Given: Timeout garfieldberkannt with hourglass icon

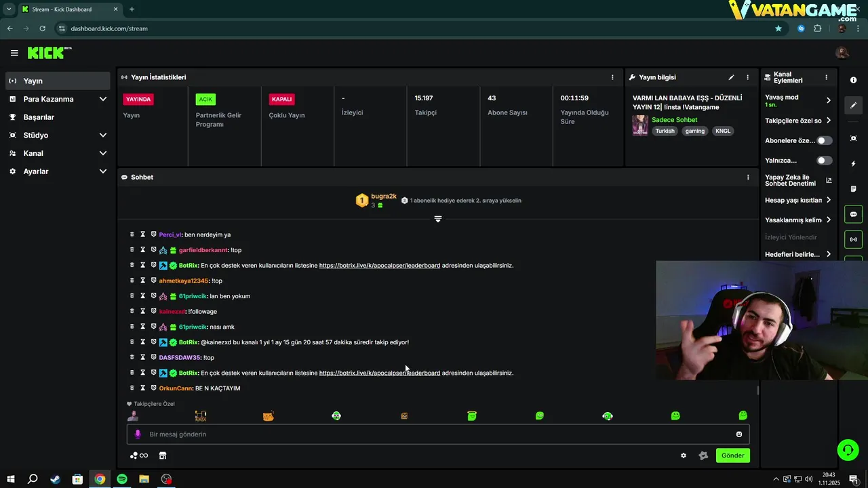Looking at the screenshot, I should tap(143, 250).
